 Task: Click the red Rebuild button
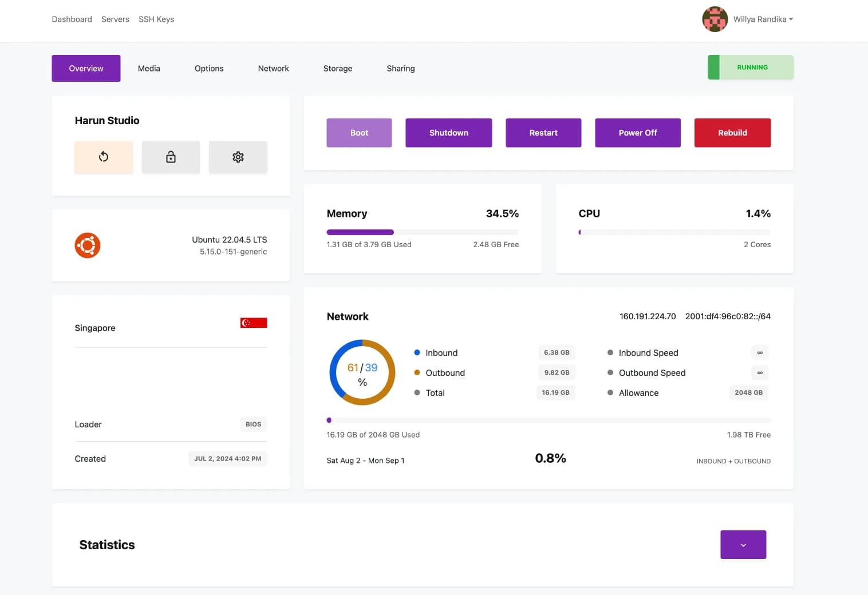[732, 133]
